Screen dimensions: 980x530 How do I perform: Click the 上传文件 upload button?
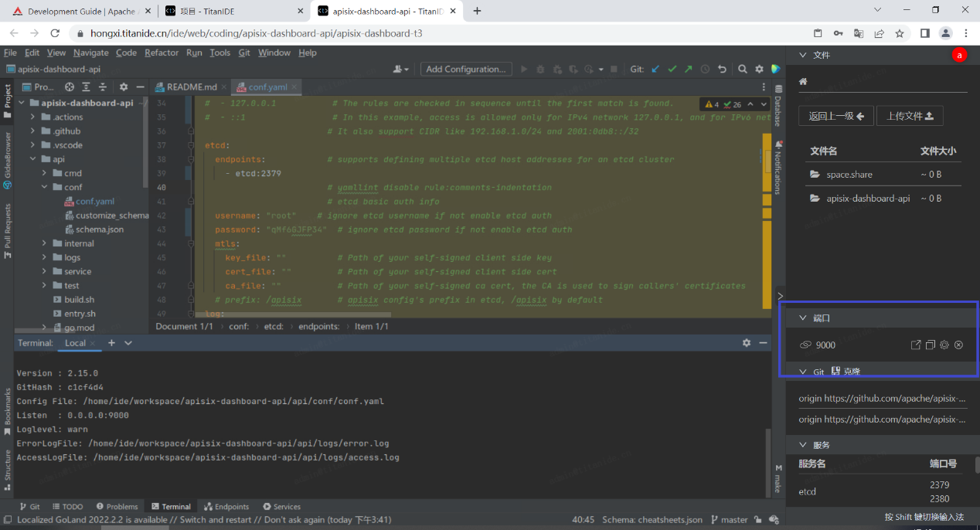pos(910,116)
